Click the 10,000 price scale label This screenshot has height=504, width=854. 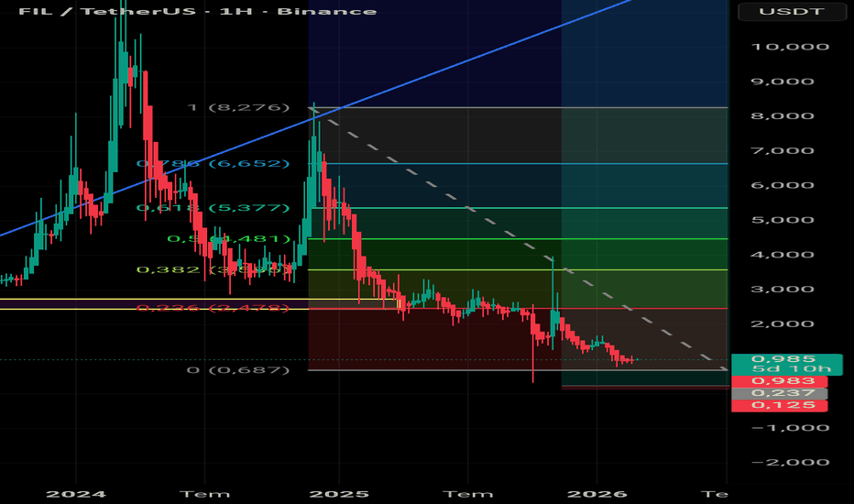[790, 47]
